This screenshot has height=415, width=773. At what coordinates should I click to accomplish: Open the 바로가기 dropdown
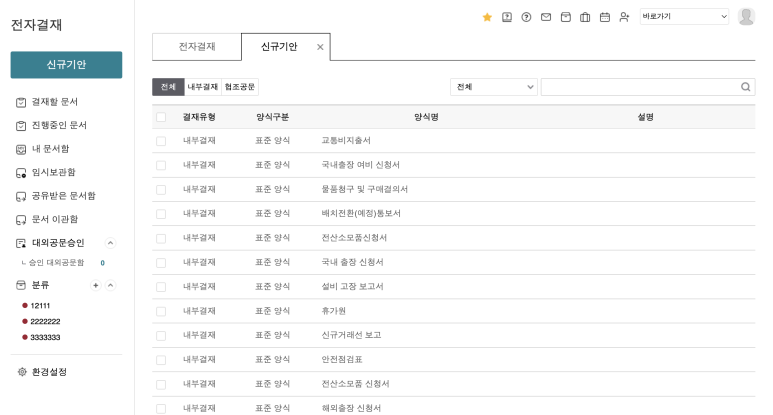coord(684,17)
